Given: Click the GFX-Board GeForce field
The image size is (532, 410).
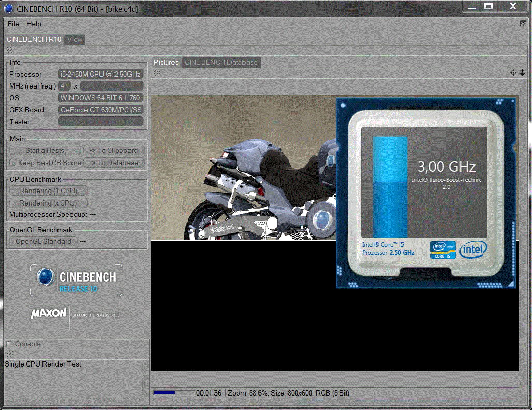Looking at the screenshot, I should [x=101, y=110].
